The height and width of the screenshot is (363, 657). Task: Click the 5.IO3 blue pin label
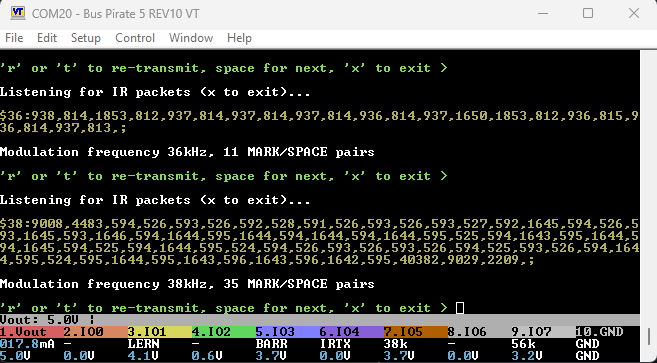point(287,332)
